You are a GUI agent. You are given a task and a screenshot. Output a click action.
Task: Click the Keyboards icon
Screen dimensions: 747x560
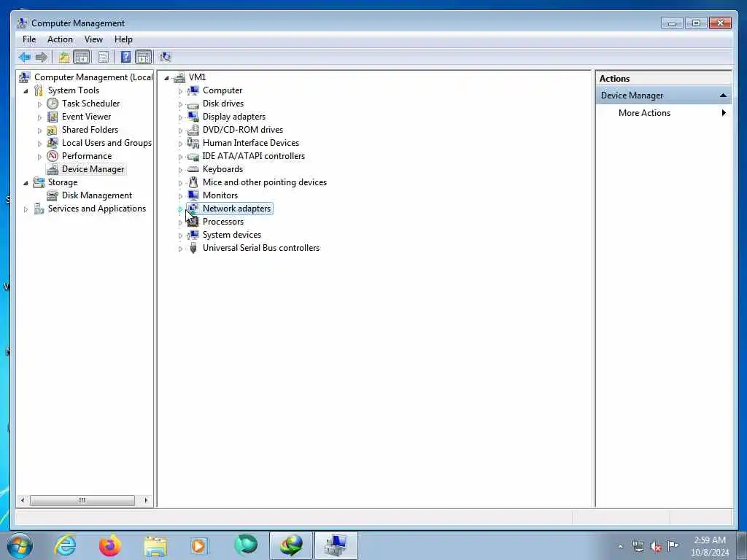click(193, 169)
